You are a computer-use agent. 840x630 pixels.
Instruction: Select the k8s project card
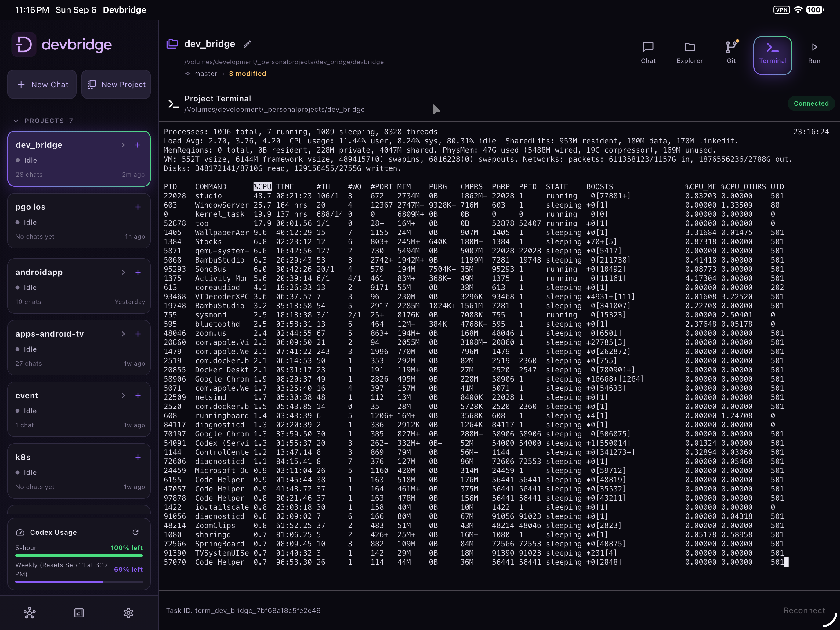pyautogui.click(x=79, y=471)
